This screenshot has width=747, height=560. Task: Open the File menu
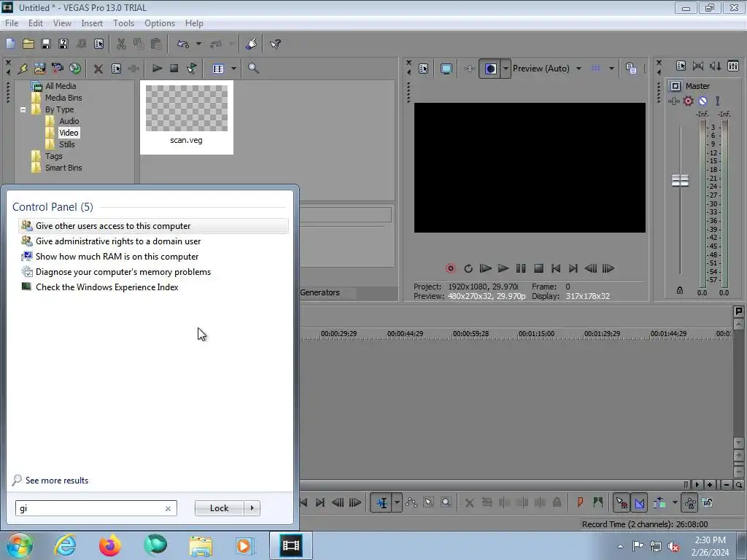pos(12,23)
